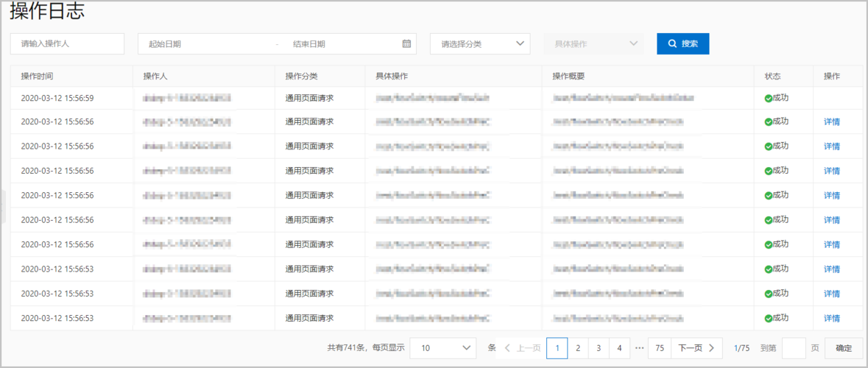Jump to last page 75
The width and height of the screenshot is (868, 368).
click(x=660, y=348)
